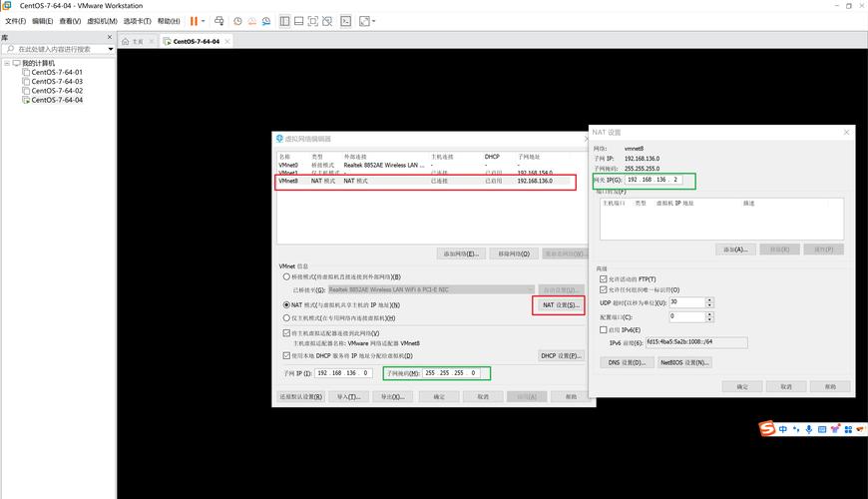This screenshot has width=868, height=499.
Task: Click the Sogou input method tray icon
Action: pos(766,429)
